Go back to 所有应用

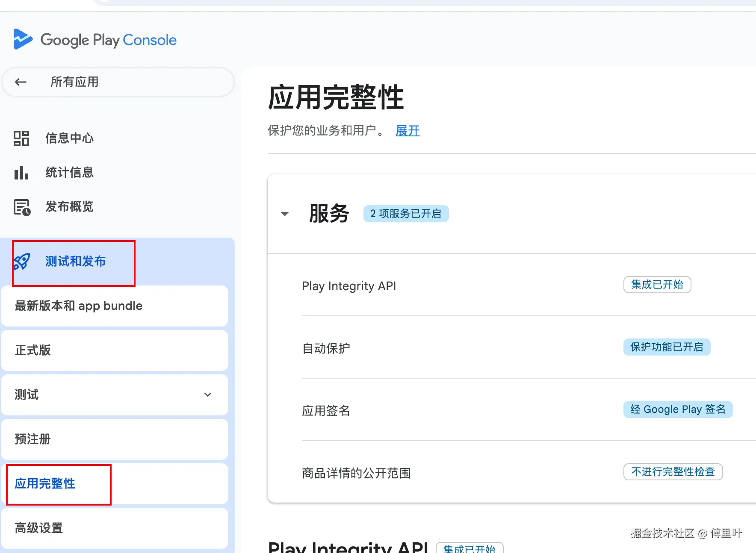(118, 82)
